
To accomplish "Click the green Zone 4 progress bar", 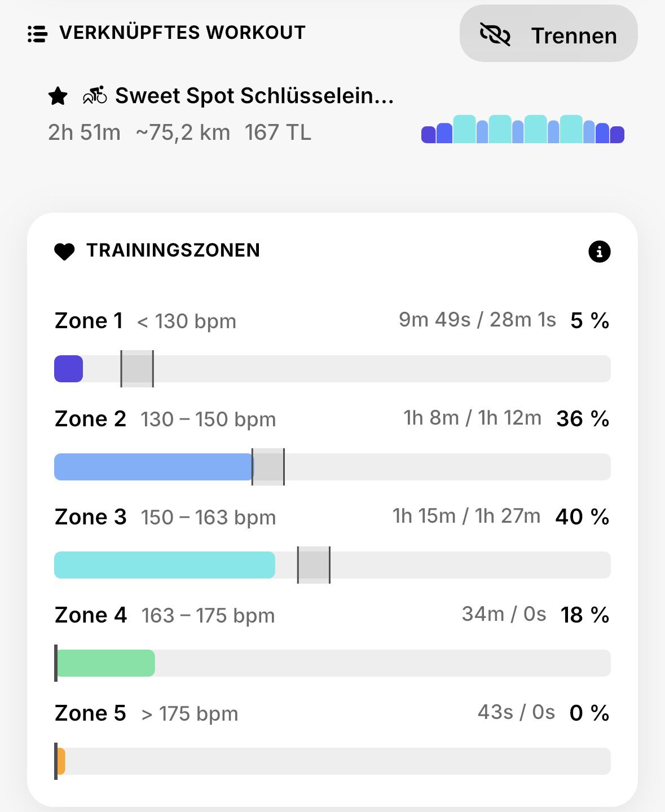I will click(x=105, y=663).
